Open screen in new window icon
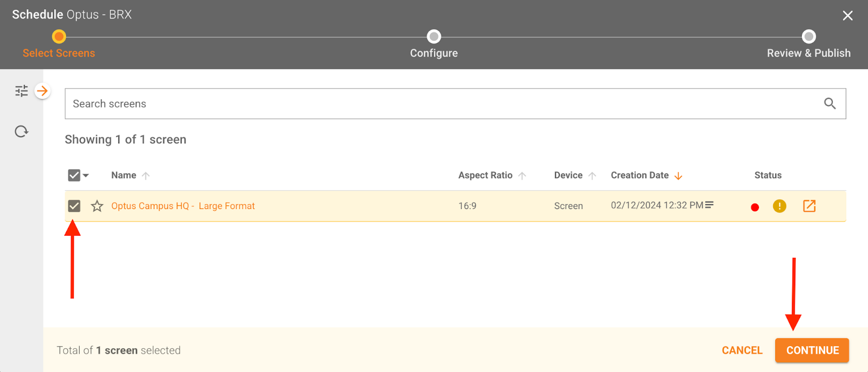Image resolution: width=868 pixels, height=372 pixels. coord(809,206)
